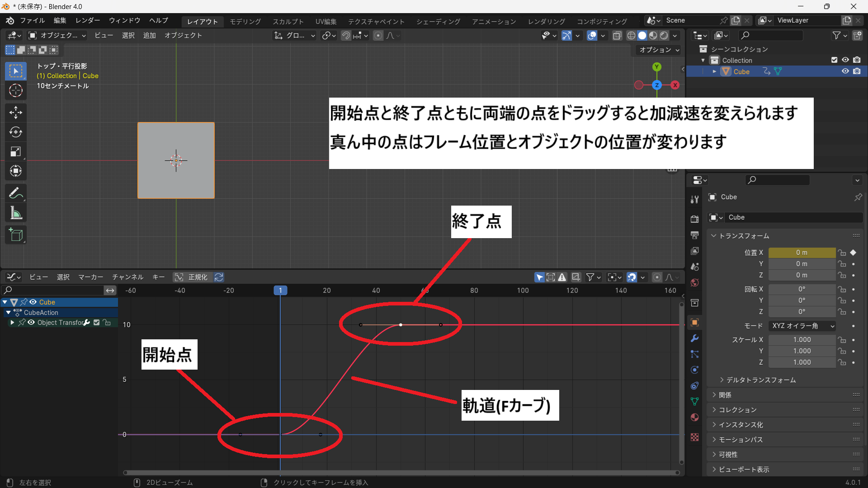Click the Location X value field

point(802,253)
